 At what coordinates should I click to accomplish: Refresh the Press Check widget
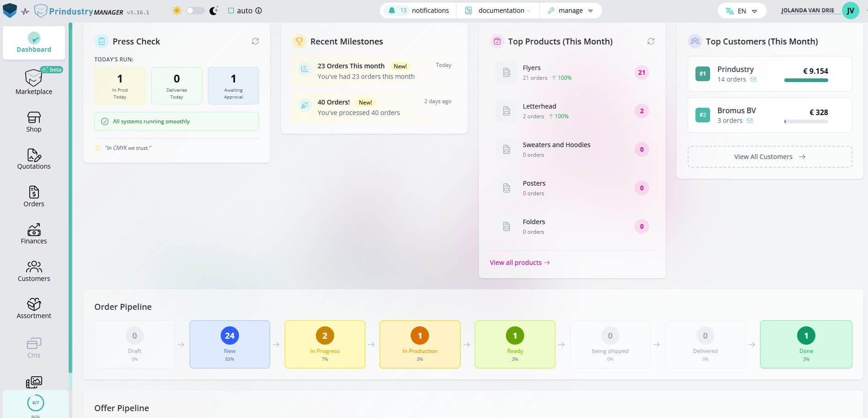pos(255,41)
